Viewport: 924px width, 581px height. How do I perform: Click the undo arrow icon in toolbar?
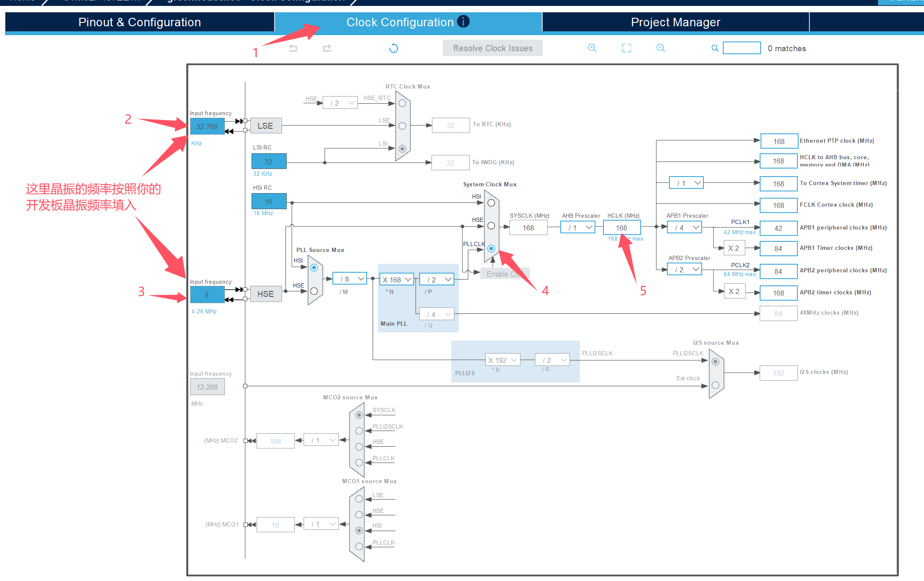click(x=293, y=48)
